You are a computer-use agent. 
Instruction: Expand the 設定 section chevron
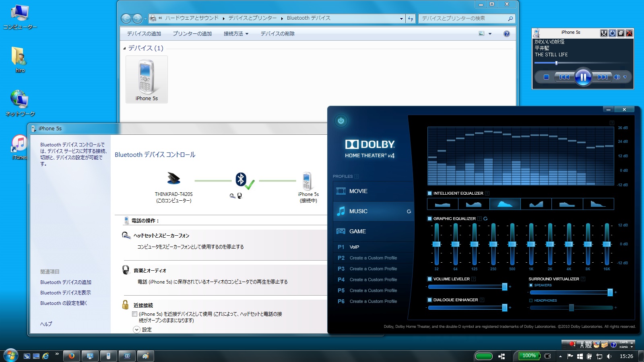click(137, 330)
